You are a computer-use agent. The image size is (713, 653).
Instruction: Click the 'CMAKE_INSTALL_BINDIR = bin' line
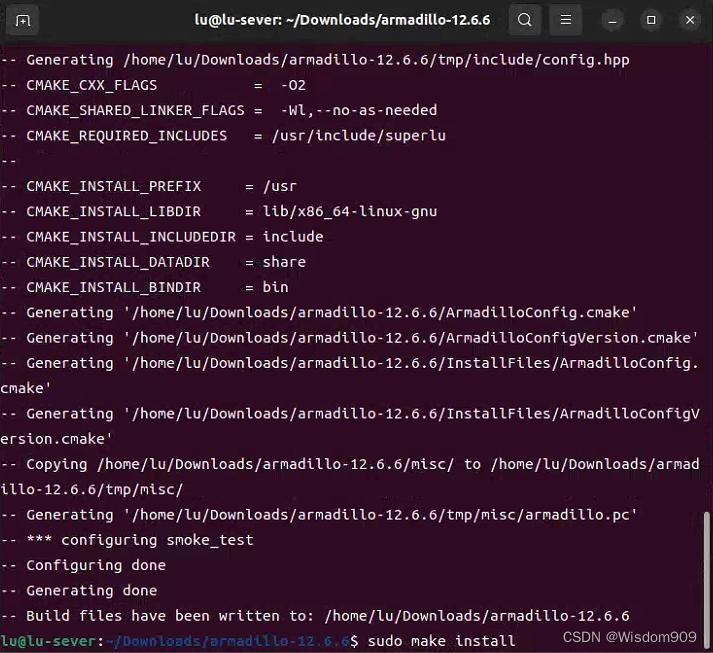click(144, 287)
